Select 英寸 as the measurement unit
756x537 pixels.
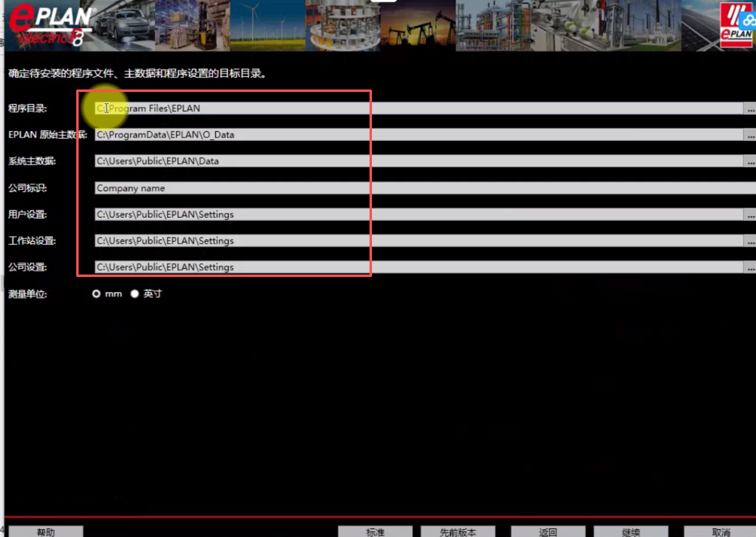pyautogui.click(x=135, y=294)
